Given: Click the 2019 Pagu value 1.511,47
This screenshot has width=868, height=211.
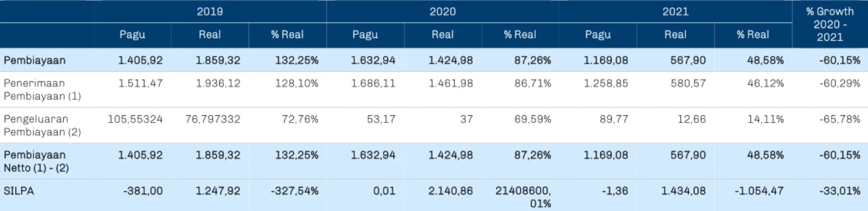Looking at the screenshot, I should [140, 83].
